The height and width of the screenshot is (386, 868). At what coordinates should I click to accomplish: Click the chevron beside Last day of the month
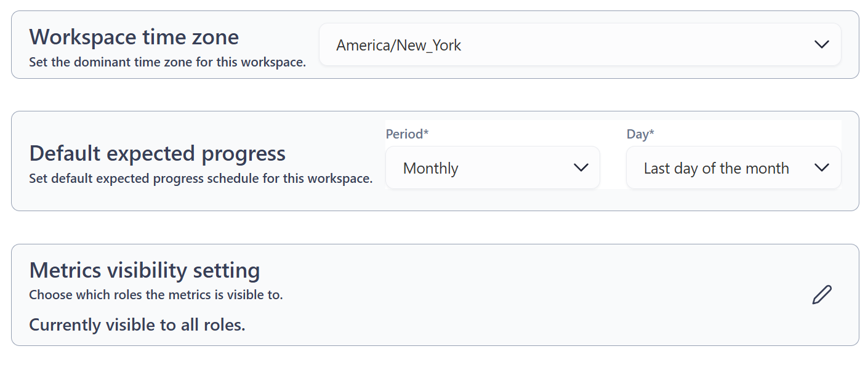pos(822,168)
